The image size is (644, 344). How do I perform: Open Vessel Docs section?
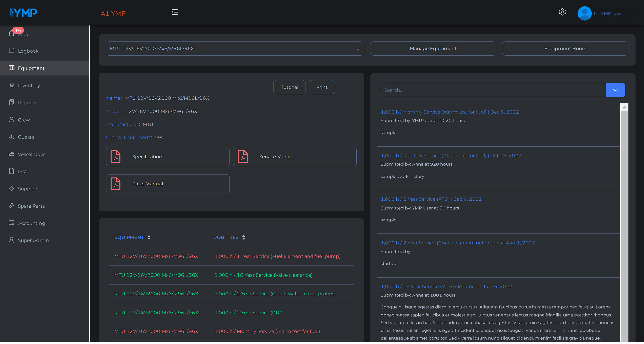click(31, 154)
